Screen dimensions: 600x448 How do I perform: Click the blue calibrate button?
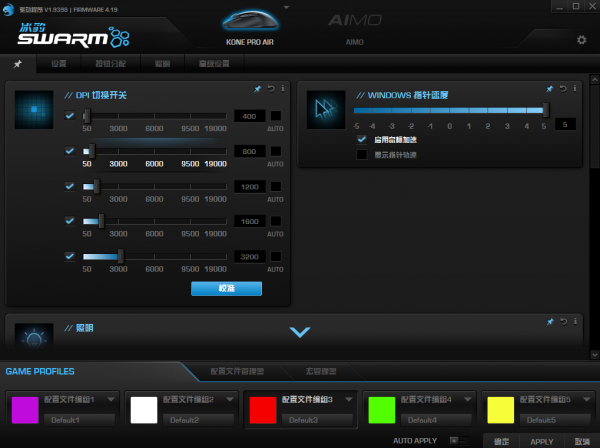point(226,288)
